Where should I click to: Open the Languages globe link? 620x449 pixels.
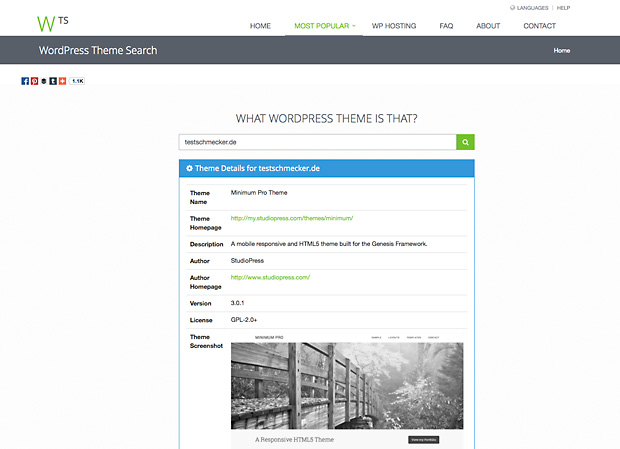pos(529,8)
